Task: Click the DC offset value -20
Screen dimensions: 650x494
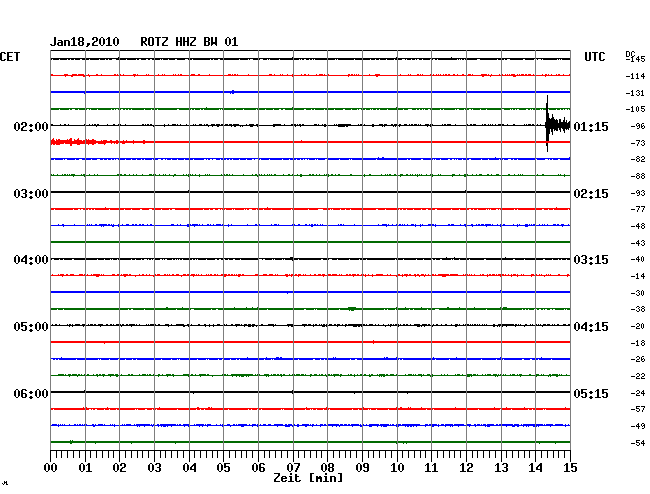Action: pos(638,327)
